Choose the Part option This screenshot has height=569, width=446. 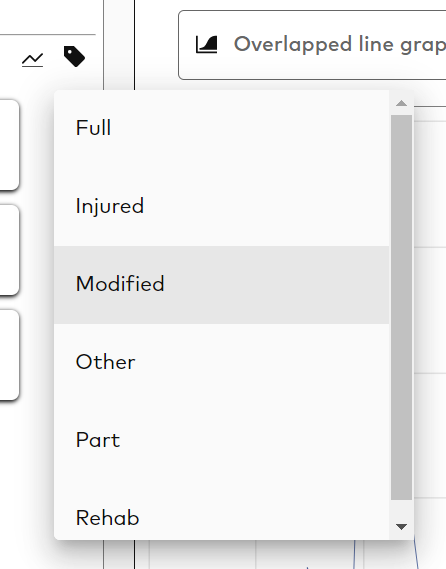[x=221, y=441]
